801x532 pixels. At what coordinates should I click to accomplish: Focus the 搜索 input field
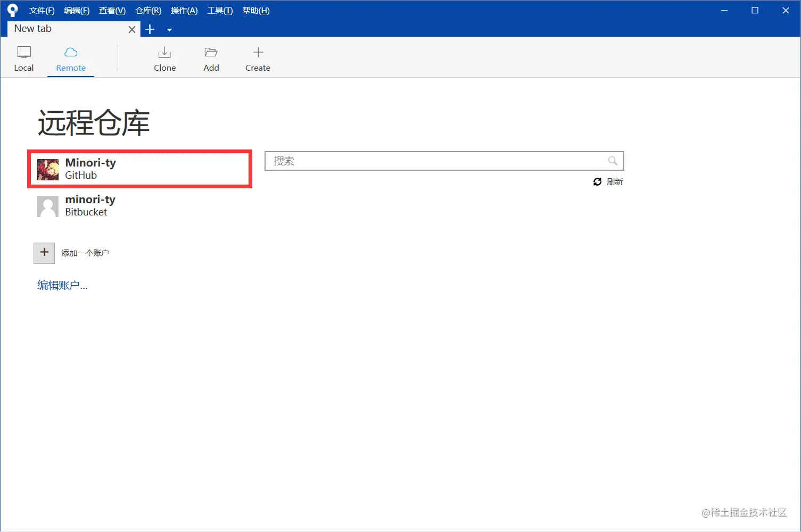tap(444, 161)
